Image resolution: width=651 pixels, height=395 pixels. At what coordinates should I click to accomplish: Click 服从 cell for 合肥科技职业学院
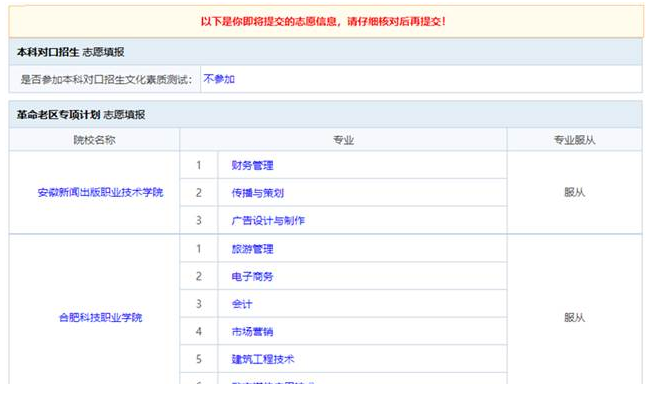coord(575,317)
